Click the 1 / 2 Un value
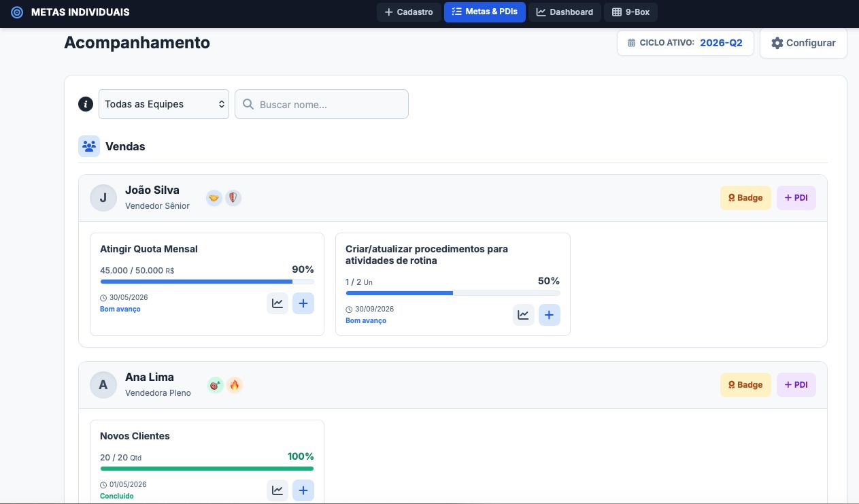Viewport: 859px width, 504px height. coord(359,282)
